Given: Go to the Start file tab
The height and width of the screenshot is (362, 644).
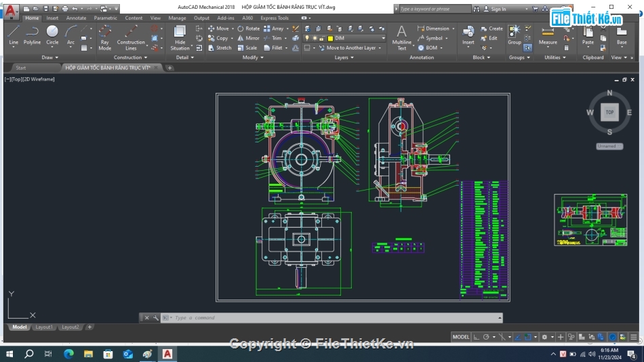Looking at the screenshot, I should 20,68.
